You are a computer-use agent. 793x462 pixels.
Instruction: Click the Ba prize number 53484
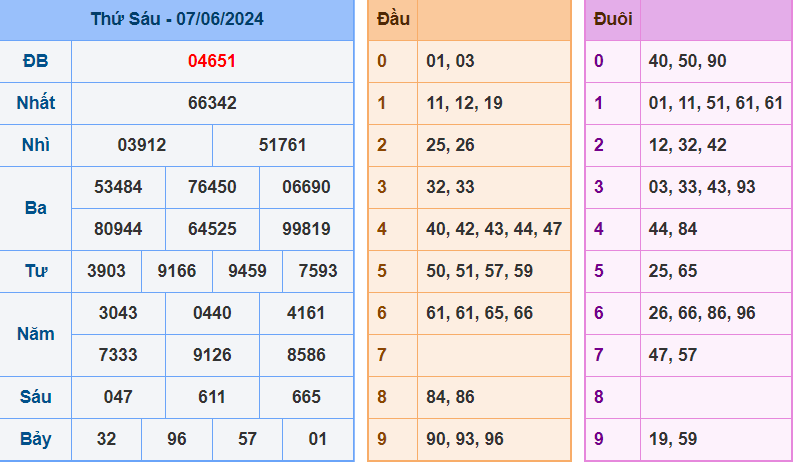[118, 187]
